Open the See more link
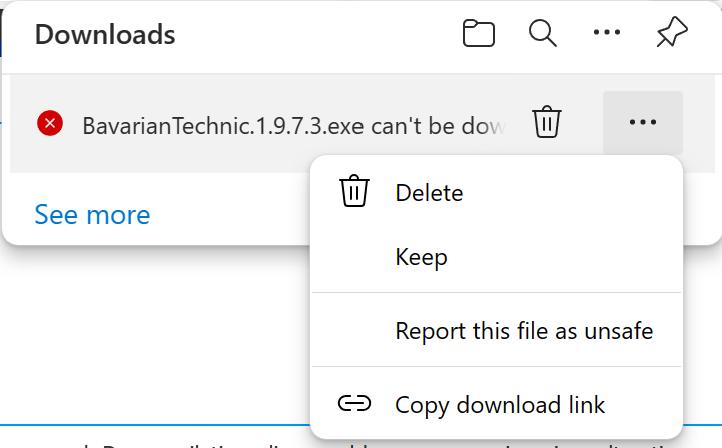The image size is (722, 448). click(92, 215)
